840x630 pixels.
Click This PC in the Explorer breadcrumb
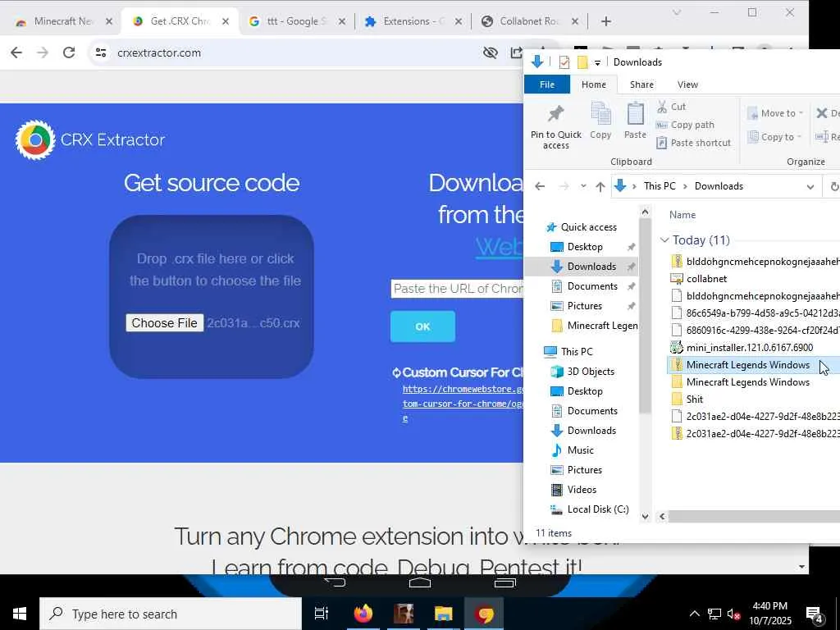660,186
